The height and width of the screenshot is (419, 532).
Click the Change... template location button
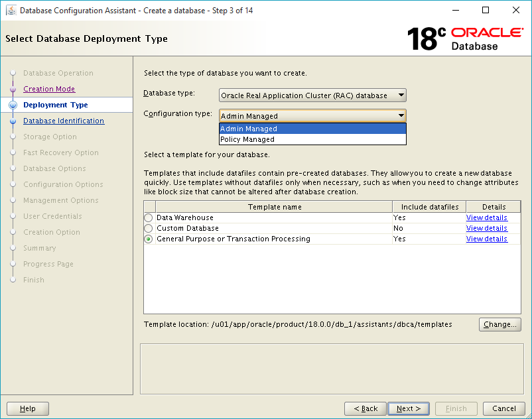499,324
